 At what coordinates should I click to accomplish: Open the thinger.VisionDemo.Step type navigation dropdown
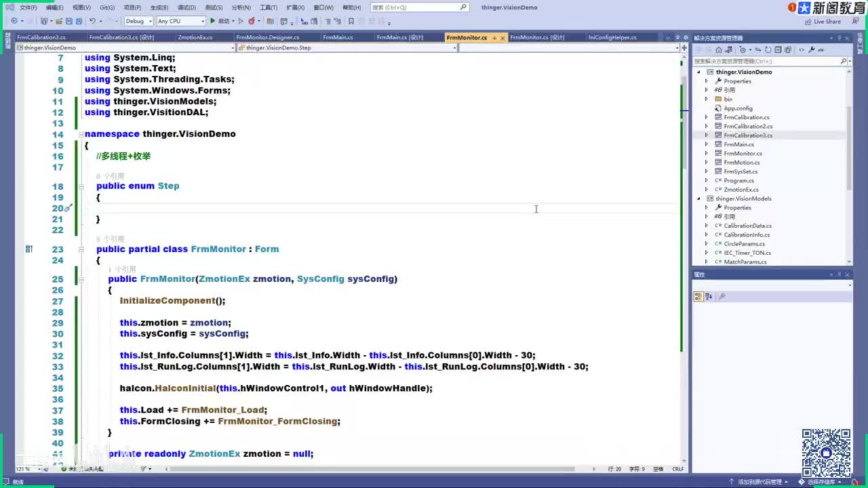pos(348,47)
